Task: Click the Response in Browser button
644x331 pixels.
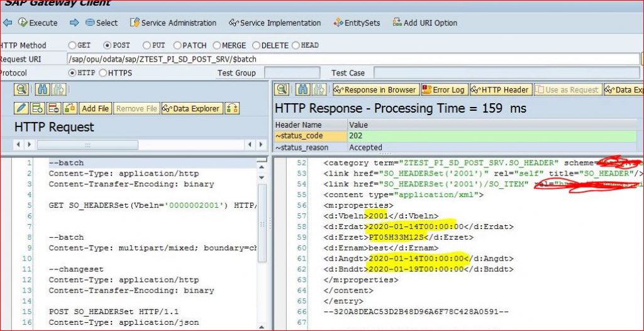Action: pos(376,89)
